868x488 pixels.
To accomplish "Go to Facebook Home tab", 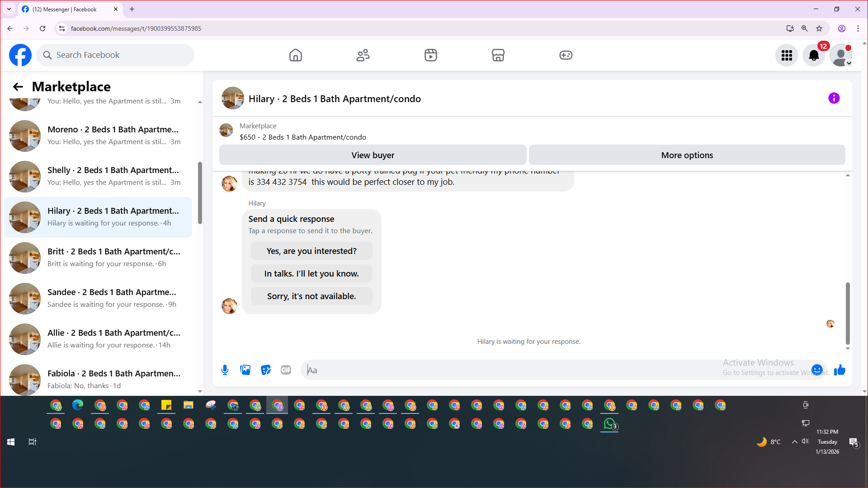I will click(x=295, y=55).
